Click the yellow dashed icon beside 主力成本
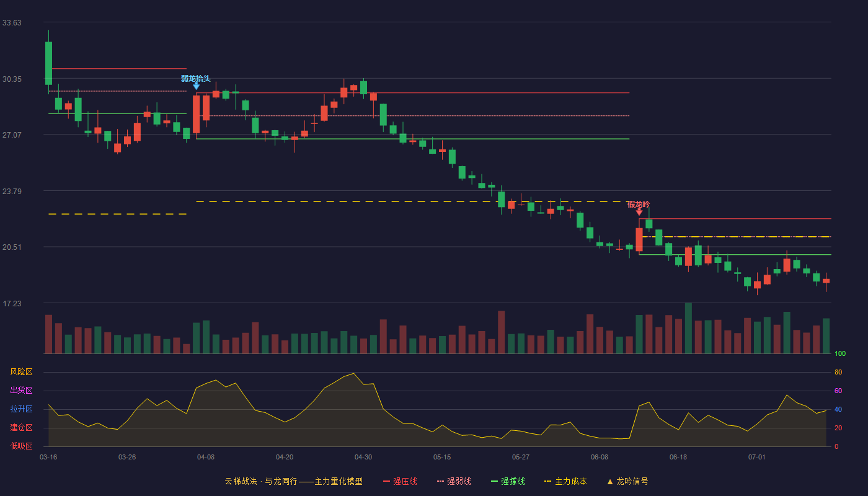Viewport: 868px width, 496px height. click(x=547, y=481)
